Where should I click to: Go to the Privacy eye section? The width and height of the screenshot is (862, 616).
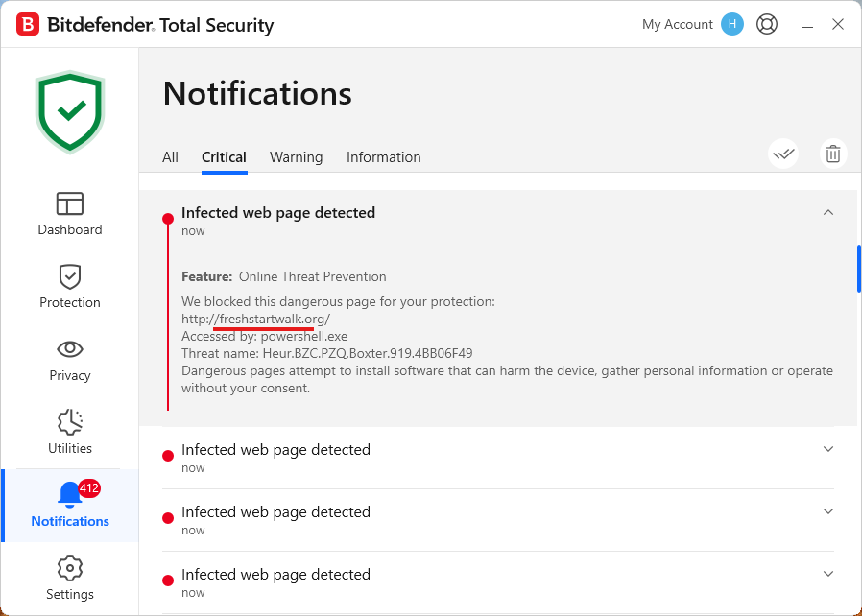coord(69,359)
